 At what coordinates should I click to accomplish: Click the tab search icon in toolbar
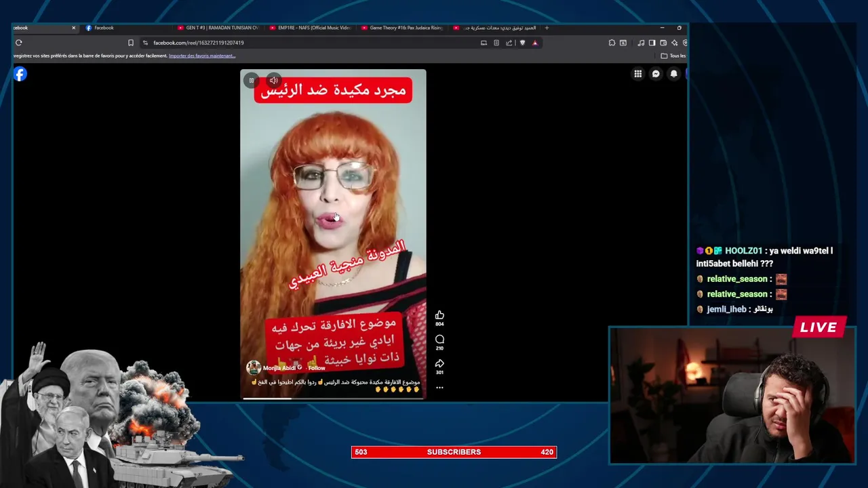[623, 43]
